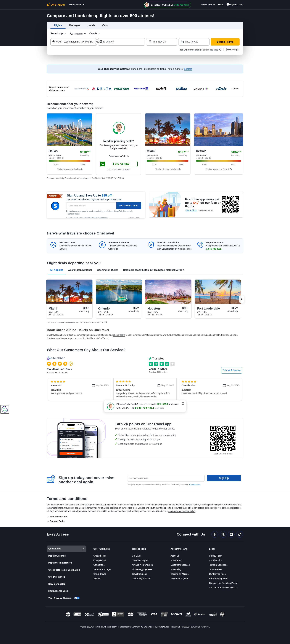Click info icon beside Similar trip cost to Miami

179,169
